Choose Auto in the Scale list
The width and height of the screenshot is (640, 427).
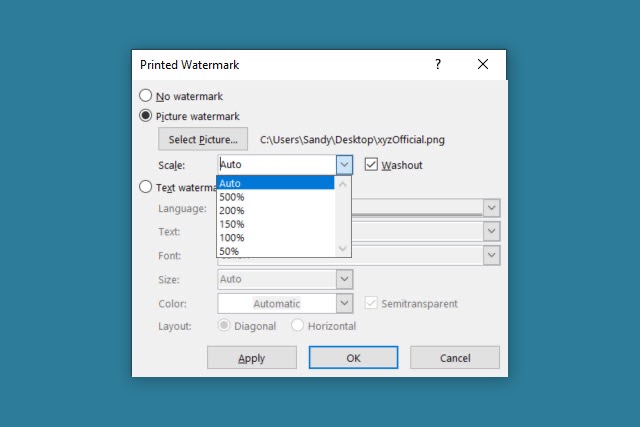pos(275,183)
